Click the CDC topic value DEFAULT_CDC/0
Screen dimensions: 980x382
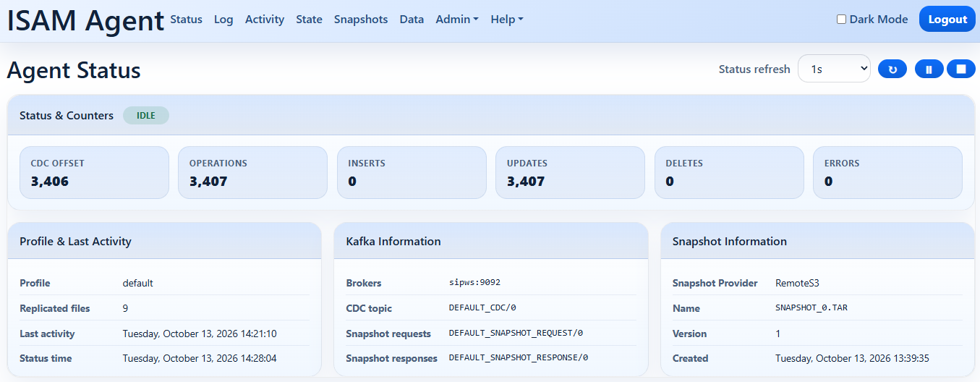pos(482,307)
